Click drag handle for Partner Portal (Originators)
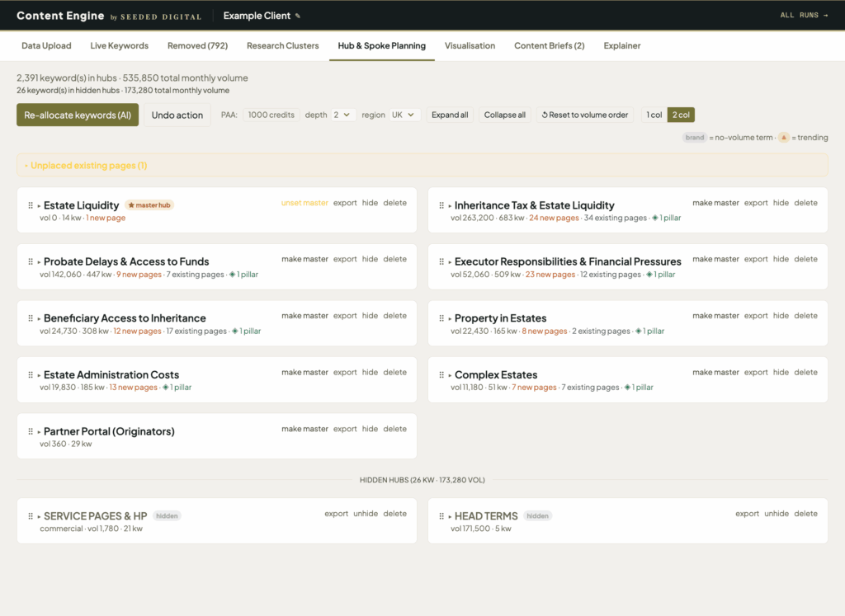The width and height of the screenshot is (845, 616). pos(31,431)
